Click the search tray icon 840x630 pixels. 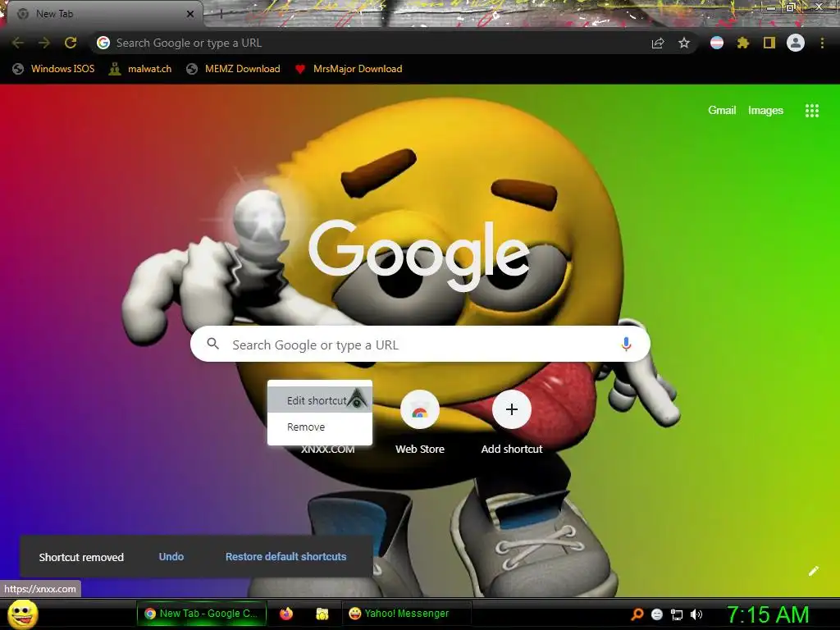(x=637, y=614)
